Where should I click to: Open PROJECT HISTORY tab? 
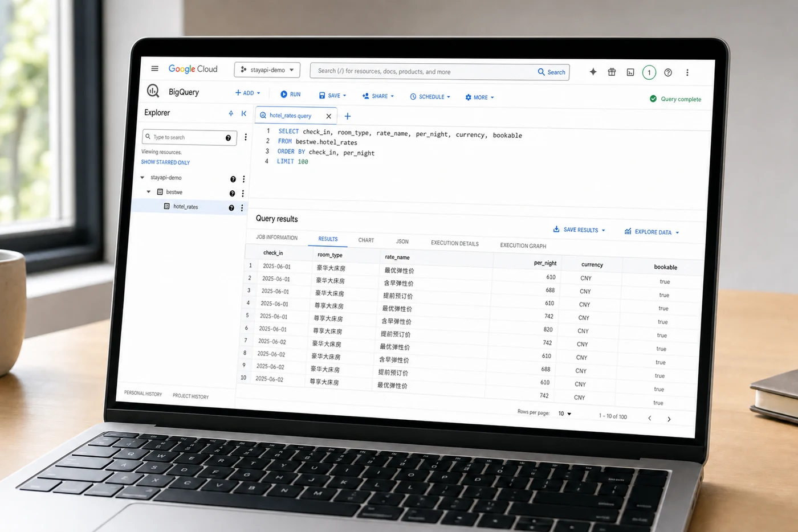pos(190,396)
